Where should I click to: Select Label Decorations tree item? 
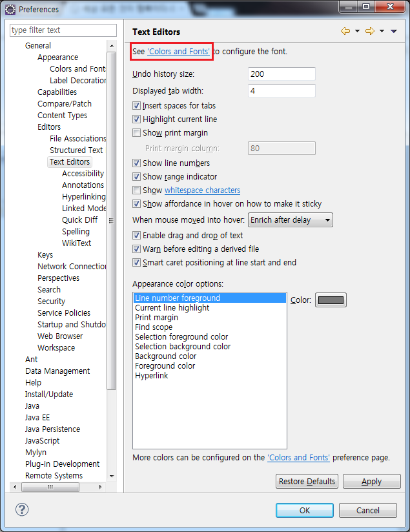77,81
